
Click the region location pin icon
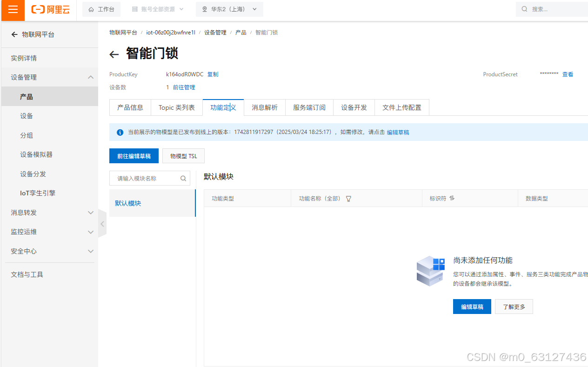pos(204,9)
